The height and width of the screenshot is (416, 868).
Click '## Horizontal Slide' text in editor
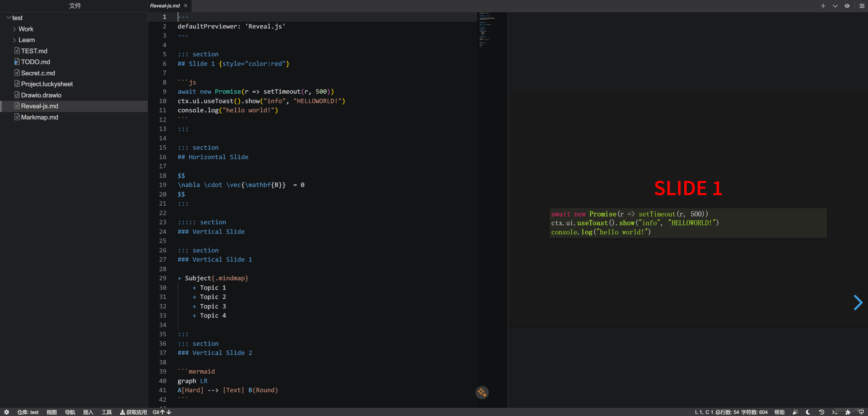[x=213, y=157]
